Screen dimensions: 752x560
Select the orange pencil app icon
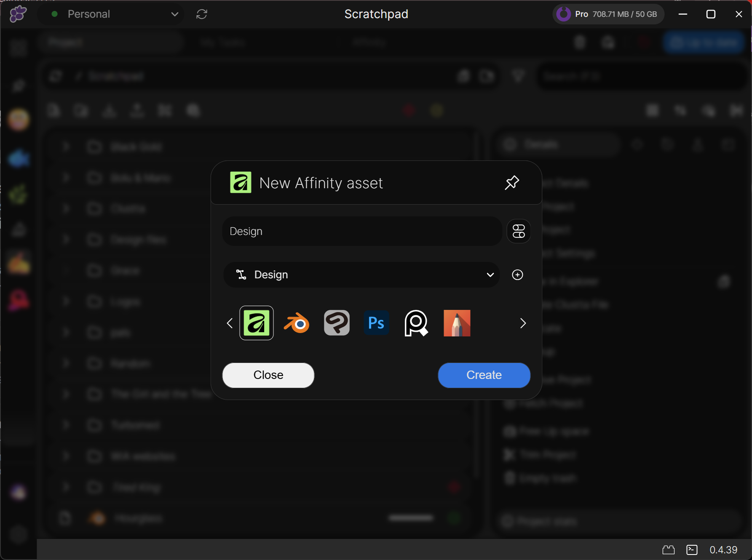(x=457, y=323)
